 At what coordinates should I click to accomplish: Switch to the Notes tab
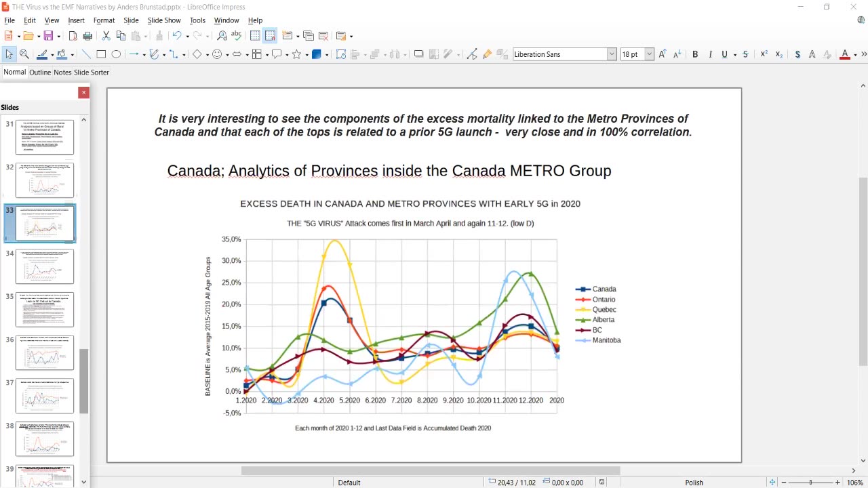(x=62, y=73)
